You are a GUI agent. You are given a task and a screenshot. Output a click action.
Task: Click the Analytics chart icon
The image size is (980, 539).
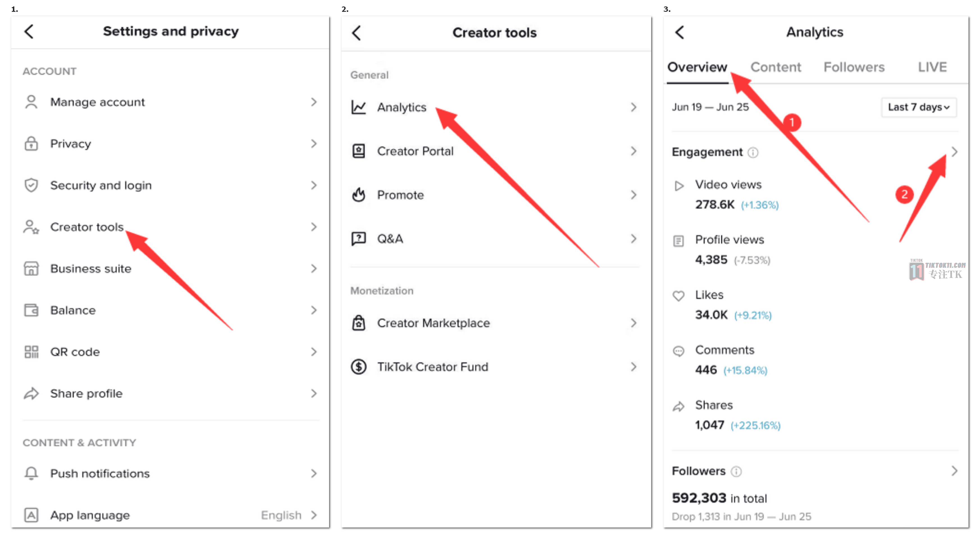[x=358, y=107]
